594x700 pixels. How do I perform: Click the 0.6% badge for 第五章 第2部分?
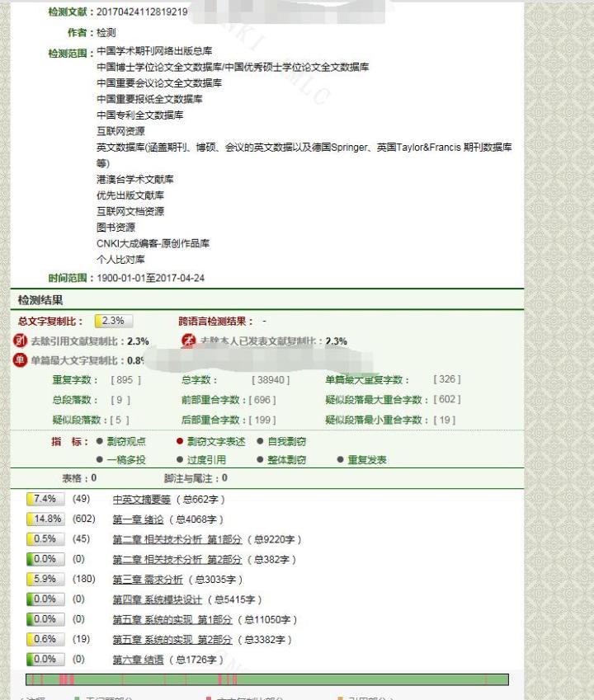tap(45, 640)
